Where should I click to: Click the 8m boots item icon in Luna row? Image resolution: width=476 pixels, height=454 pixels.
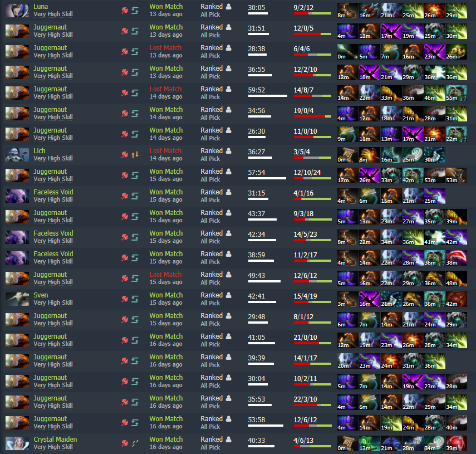point(347,11)
